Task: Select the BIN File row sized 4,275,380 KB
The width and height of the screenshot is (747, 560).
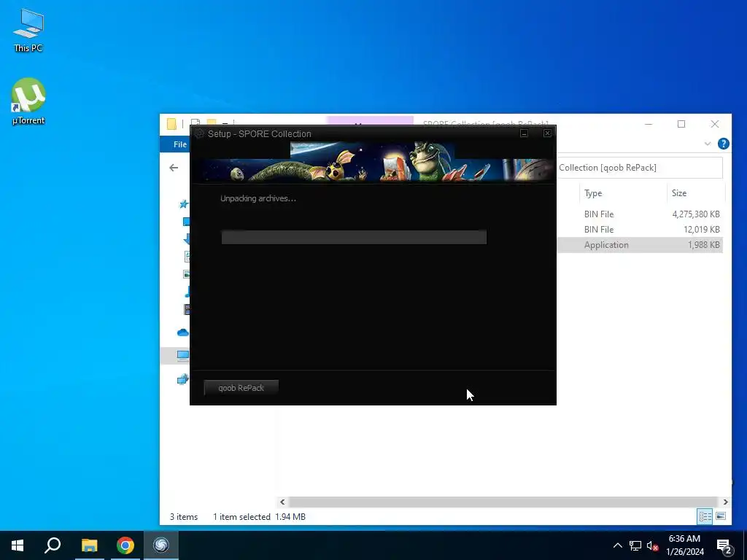Action: 639,214
